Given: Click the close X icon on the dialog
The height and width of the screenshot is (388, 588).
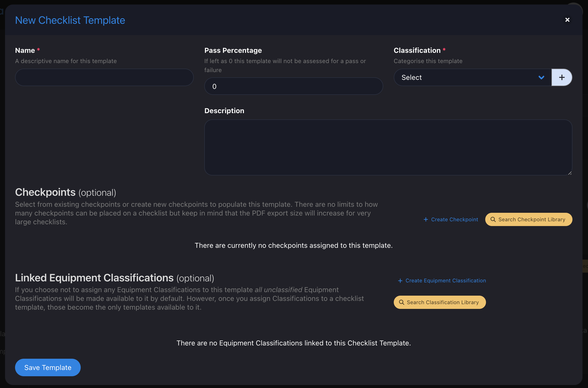Looking at the screenshot, I should click(x=567, y=20).
